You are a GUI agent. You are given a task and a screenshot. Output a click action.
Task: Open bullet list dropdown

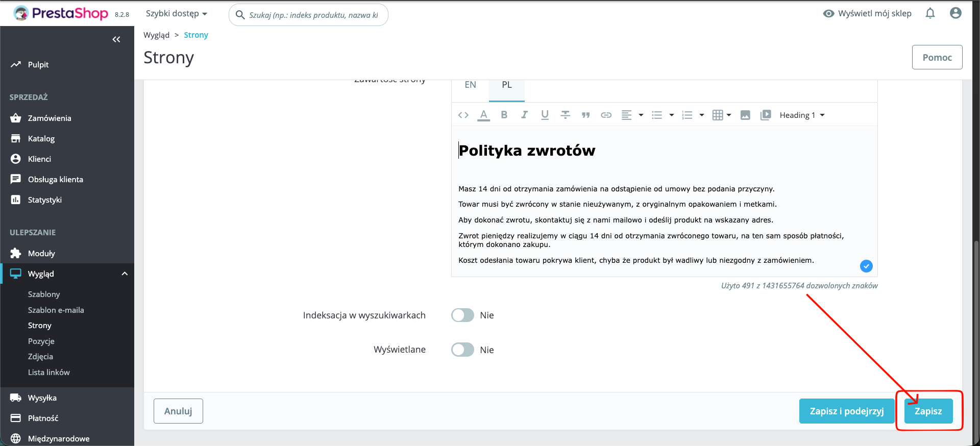point(663,115)
